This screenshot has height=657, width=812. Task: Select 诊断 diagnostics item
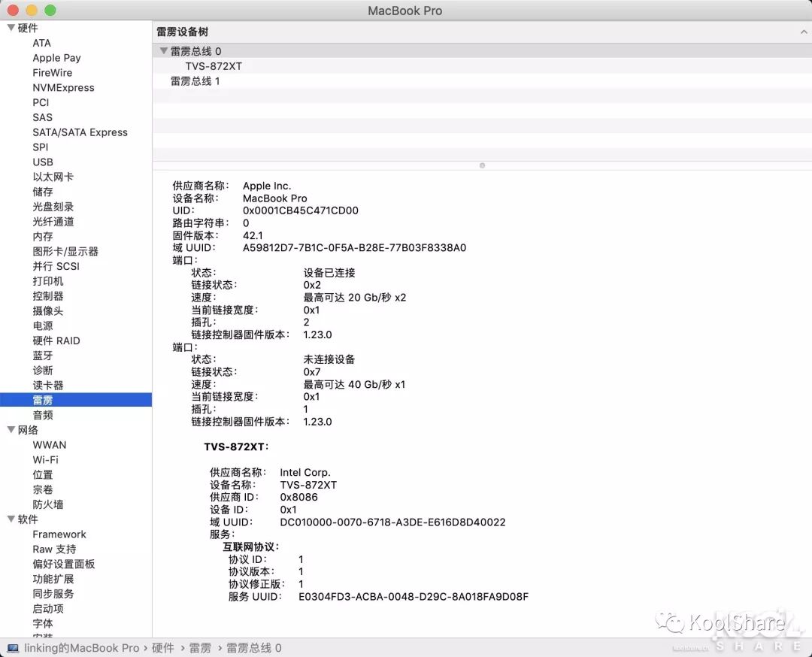(42, 371)
